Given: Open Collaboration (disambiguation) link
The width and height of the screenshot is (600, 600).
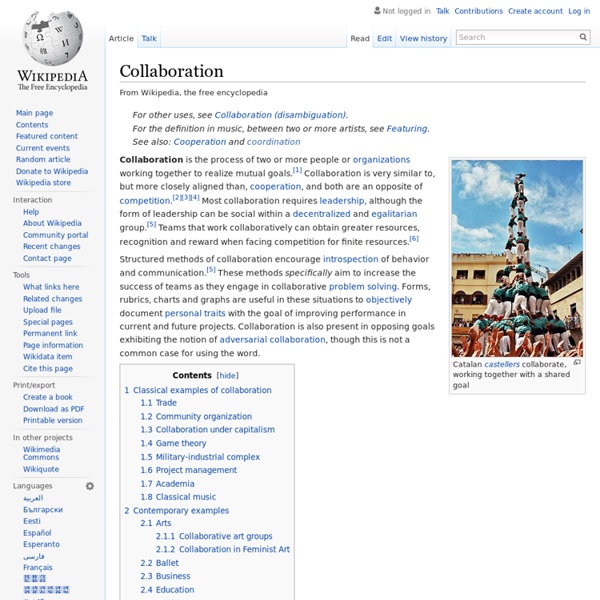Looking at the screenshot, I should click(x=280, y=115).
